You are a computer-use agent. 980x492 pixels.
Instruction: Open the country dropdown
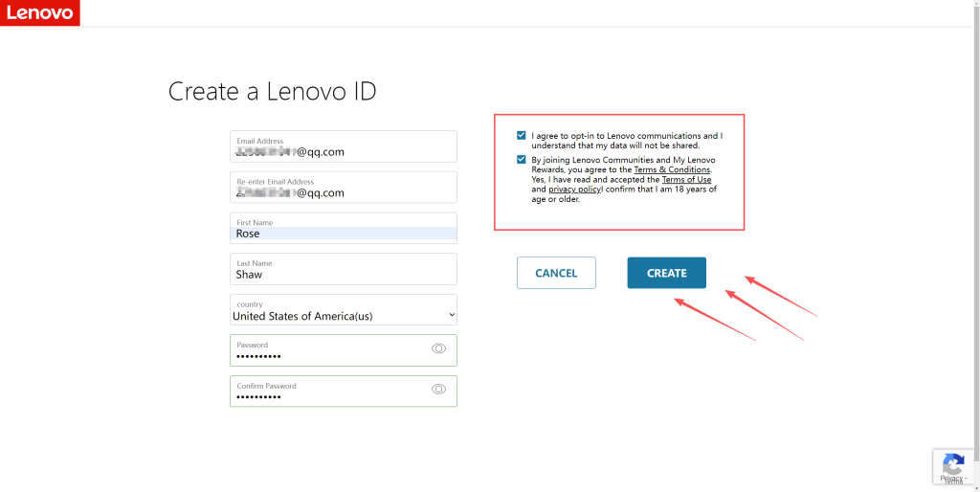pyautogui.click(x=343, y=315)
